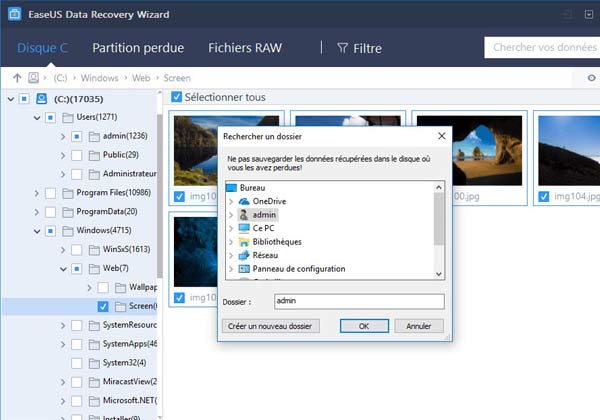Click the Ce PC computer icon
600x420 pixels.
point(244,228)
